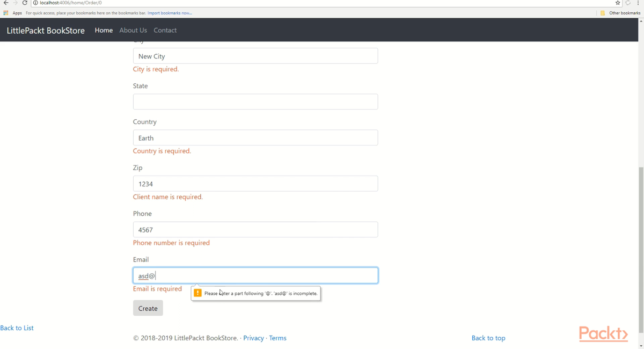Click into the Email field
The width and height of the screenshot is (644, 349).
pos(255,275)
